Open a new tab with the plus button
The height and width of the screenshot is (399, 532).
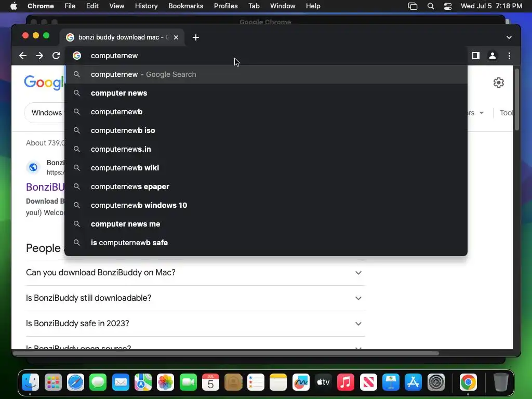pos(196,37)
